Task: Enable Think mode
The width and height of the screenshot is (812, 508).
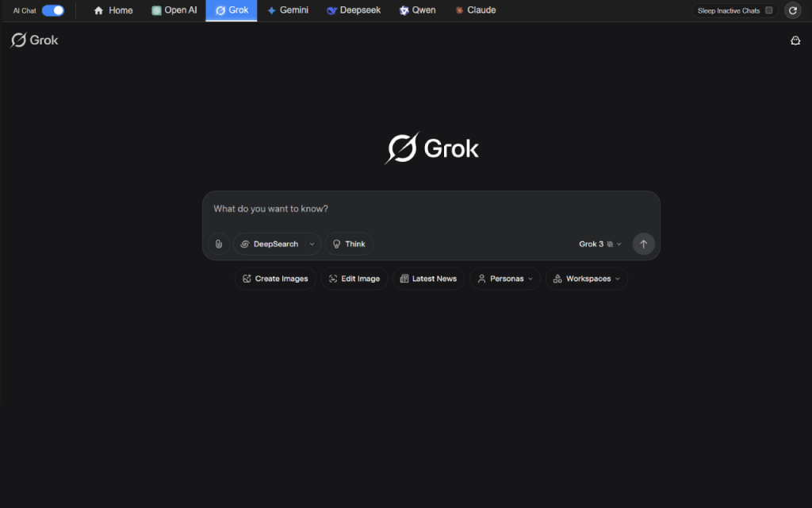Action: coord(349,244)
